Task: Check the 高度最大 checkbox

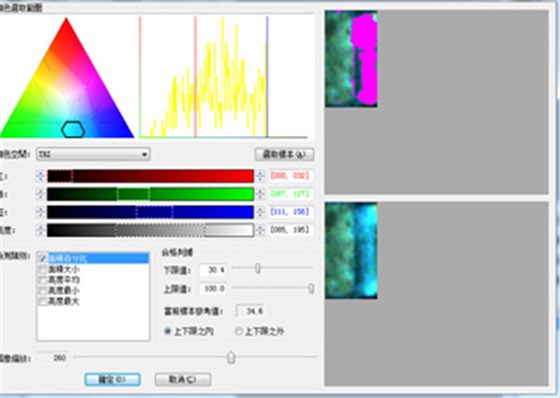Action: (x=43, y=302)
